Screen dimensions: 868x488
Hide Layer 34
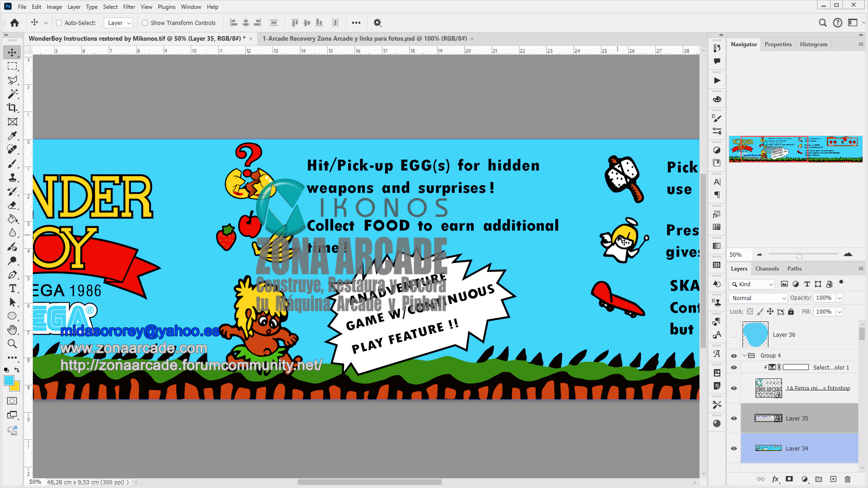pos(734,448)
